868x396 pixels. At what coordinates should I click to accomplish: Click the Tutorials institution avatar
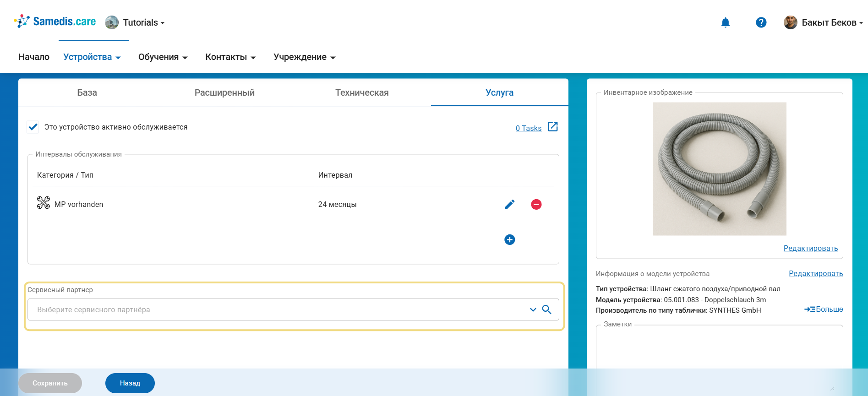112,22
